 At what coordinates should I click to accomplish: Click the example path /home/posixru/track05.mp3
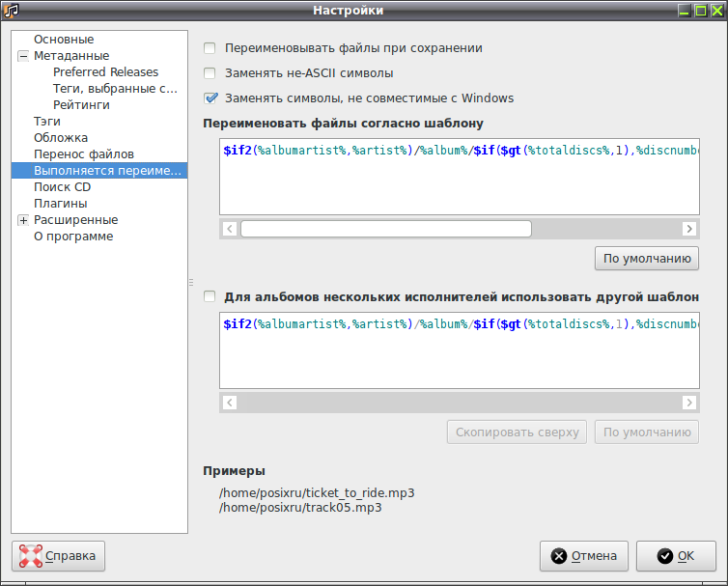(300, 507)
